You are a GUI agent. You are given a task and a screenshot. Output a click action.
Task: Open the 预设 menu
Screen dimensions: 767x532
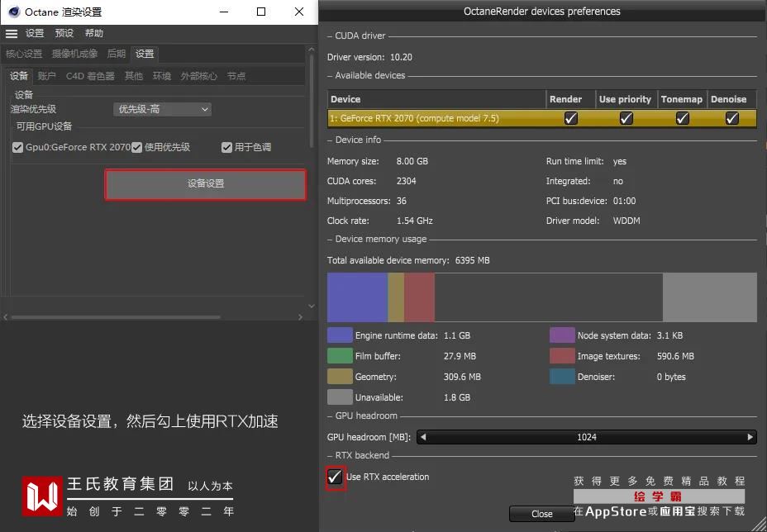64,33
